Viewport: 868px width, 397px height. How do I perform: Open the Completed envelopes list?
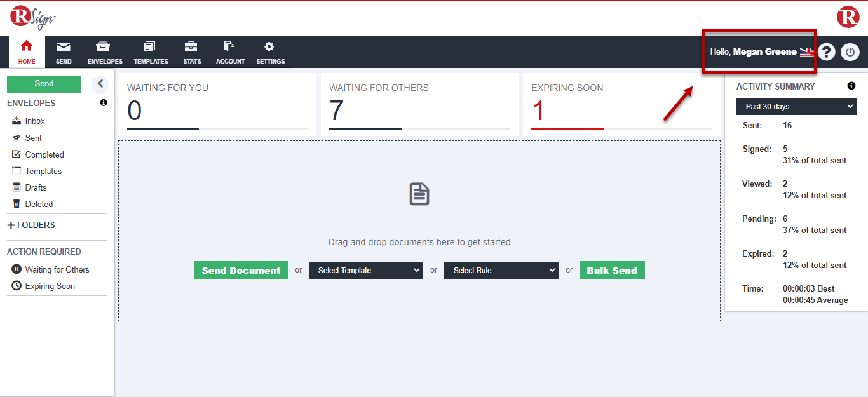tap(44, 154)
